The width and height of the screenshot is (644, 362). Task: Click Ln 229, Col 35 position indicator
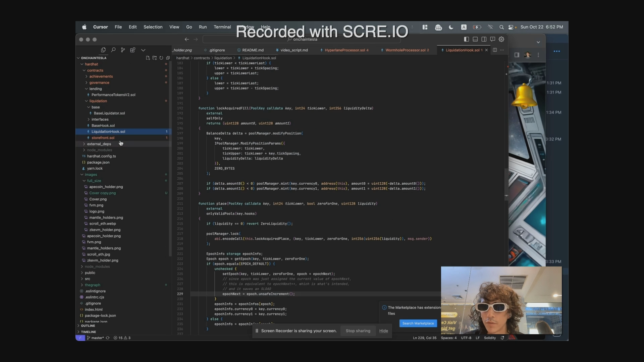425,338
